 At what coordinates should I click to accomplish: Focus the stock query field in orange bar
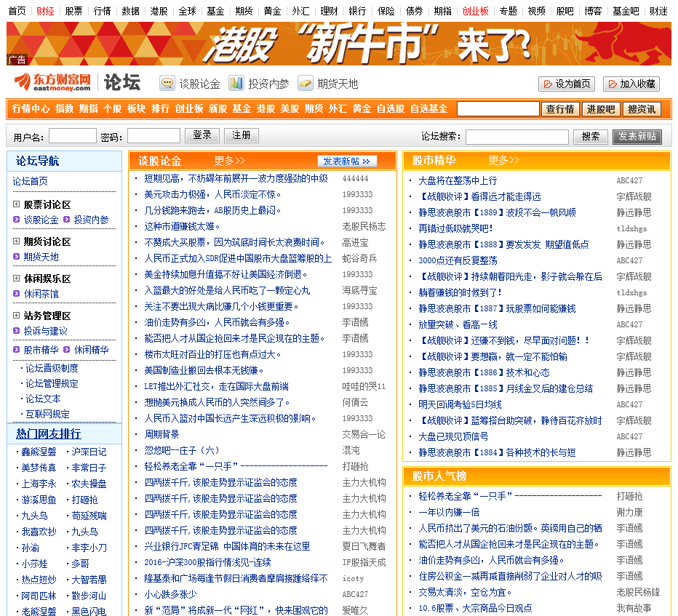tap(498, 109)
